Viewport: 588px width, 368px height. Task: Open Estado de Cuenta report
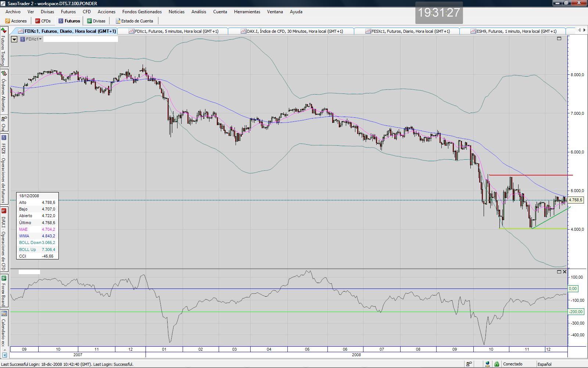point(134,21)
